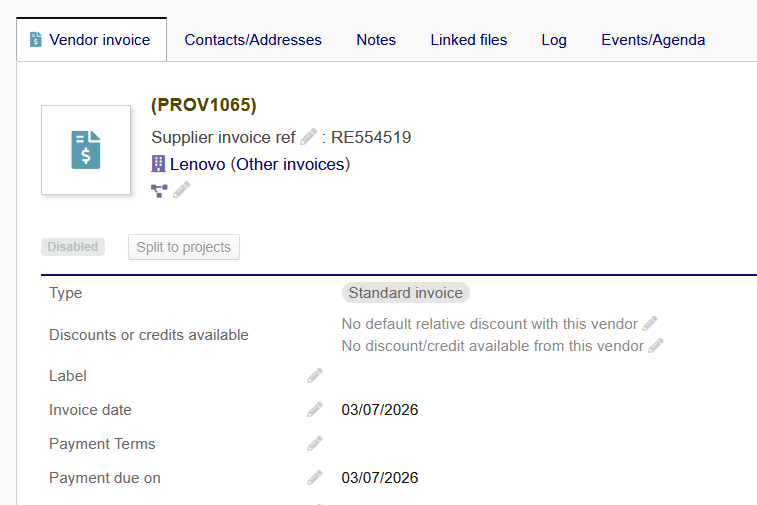Open the Vendor invoice tab

(x=91, y=40)
